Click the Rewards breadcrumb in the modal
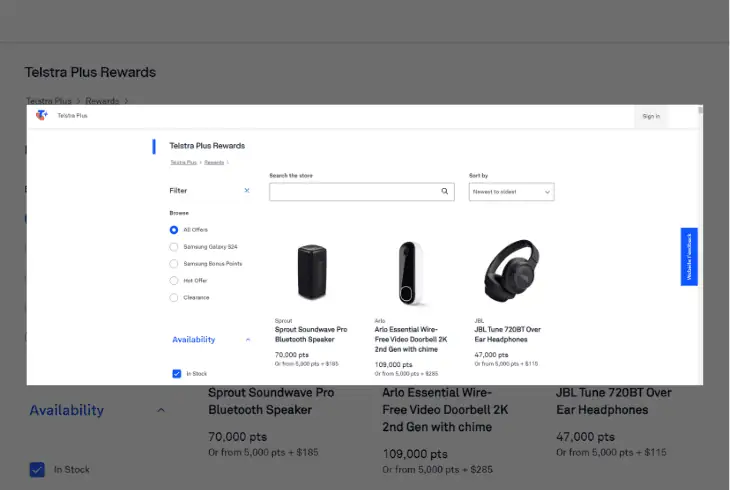The image size is (730, 490). click(x=214, y=163)
